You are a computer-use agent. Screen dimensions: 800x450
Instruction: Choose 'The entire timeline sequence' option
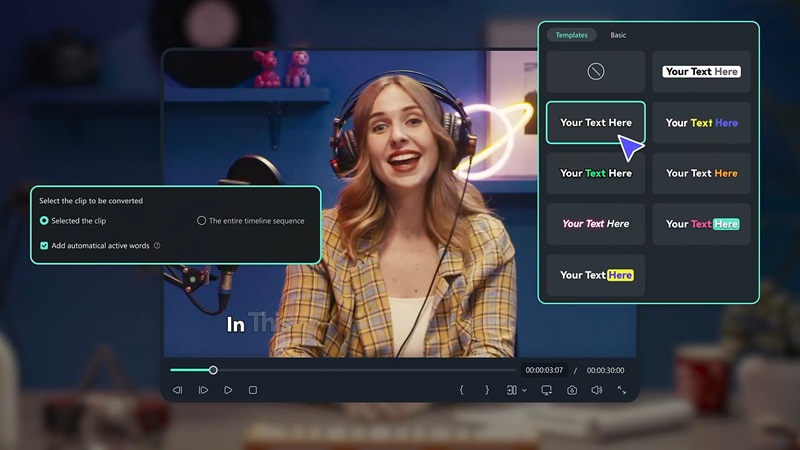pyautogui.click(x=201, y=220)
